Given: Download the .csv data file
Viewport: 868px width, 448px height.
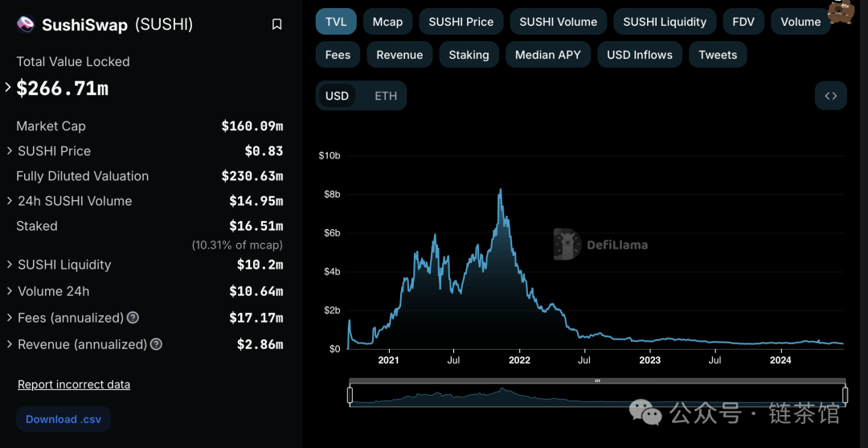Looking at the screenshot, I should [63, 419].
